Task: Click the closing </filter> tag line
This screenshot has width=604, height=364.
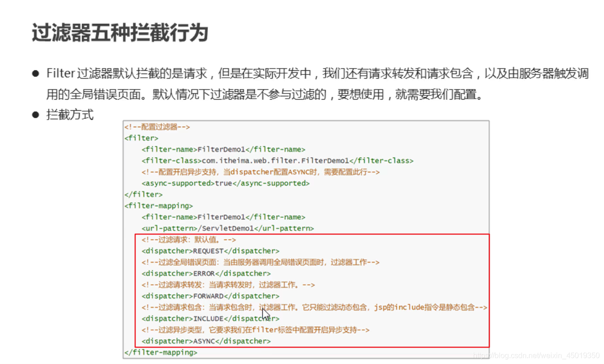Action: coord(144,195)
